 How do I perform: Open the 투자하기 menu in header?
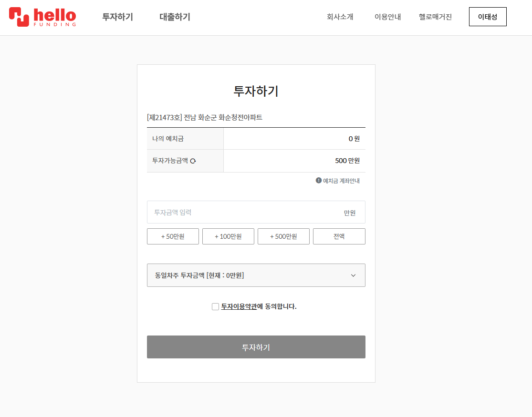point(117,17)
